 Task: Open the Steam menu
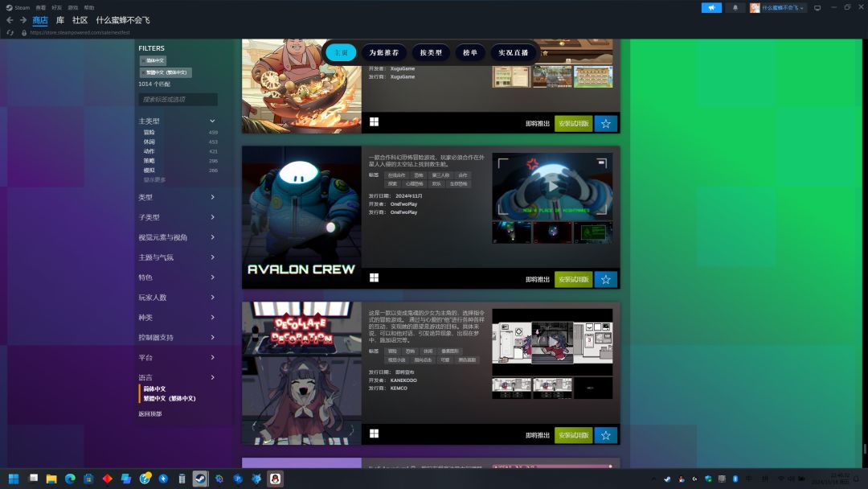tap(18, 8)
